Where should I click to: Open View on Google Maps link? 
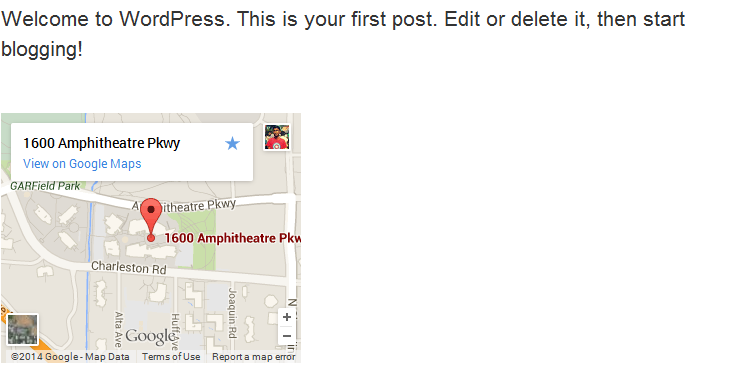[x=82, y=164]
